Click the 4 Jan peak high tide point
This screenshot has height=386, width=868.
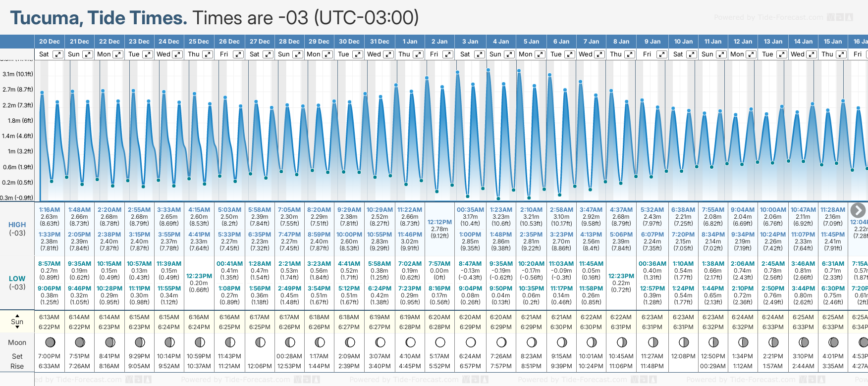pyautogui.click(x=488, y=70)
